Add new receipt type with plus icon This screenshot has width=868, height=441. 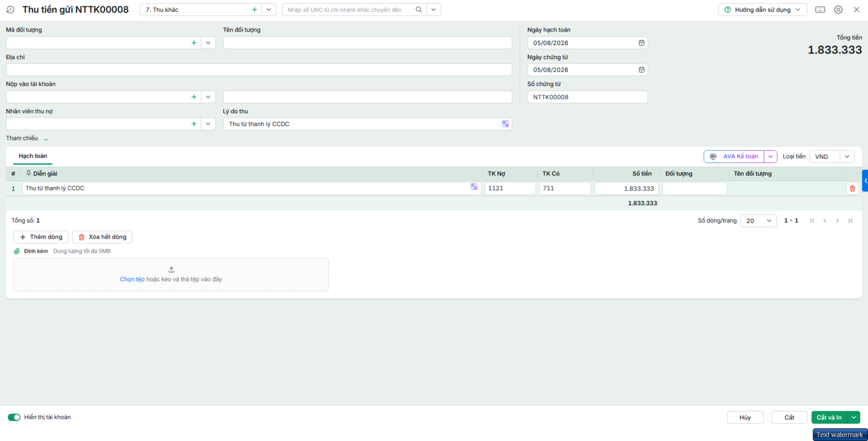click(254, 10)
